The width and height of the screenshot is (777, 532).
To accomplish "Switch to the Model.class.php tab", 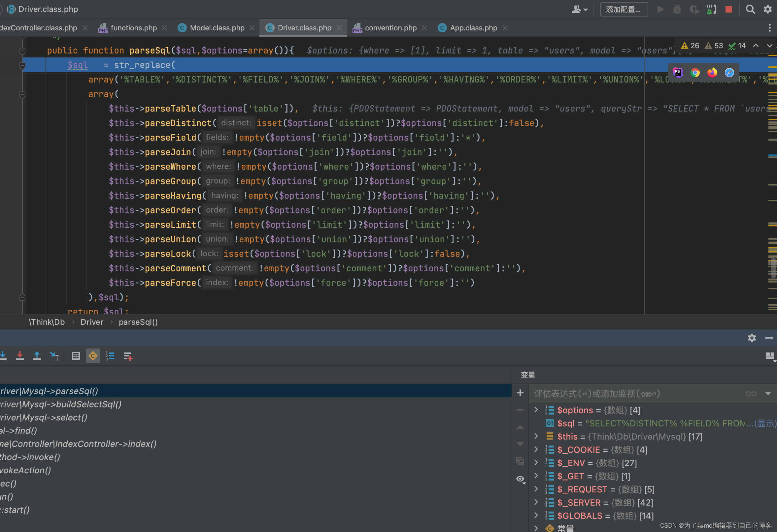I will pyautogui.click(x=217, y=28).
